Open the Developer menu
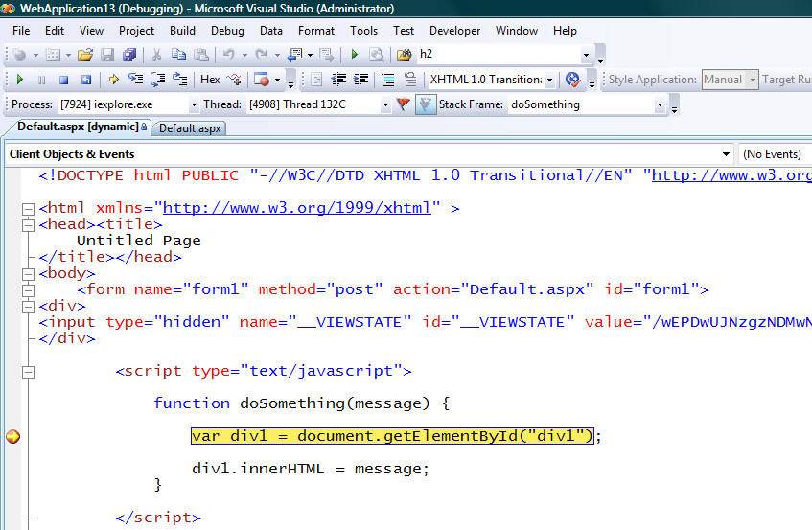The height and width of the screenshot is (530, 812). [x=454, y=31]
